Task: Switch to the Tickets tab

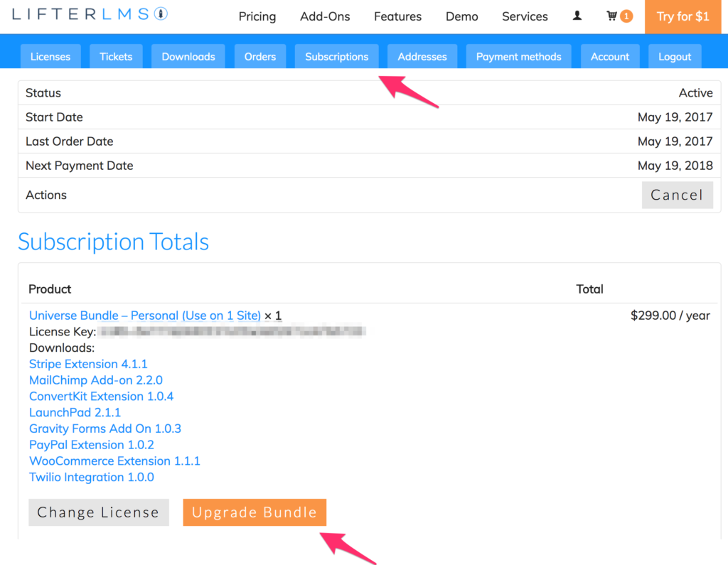Action: (116, 57)
